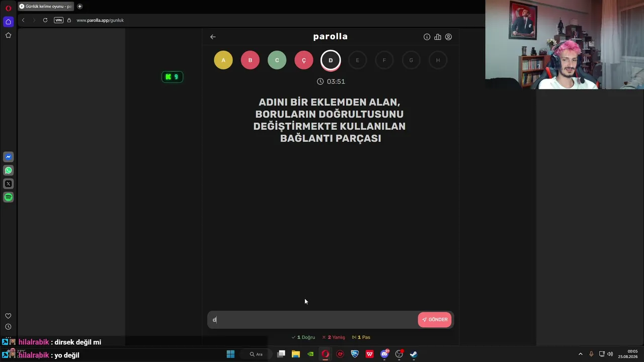Click the 03:51 timer
This screenshot has width=644, height=362.
(x=331, y=81)
